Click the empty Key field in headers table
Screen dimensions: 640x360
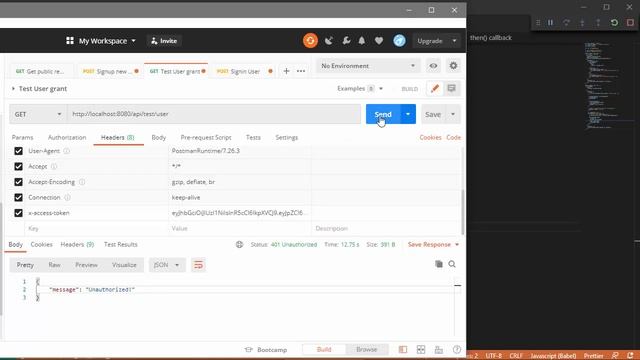[x=97, y=229]
